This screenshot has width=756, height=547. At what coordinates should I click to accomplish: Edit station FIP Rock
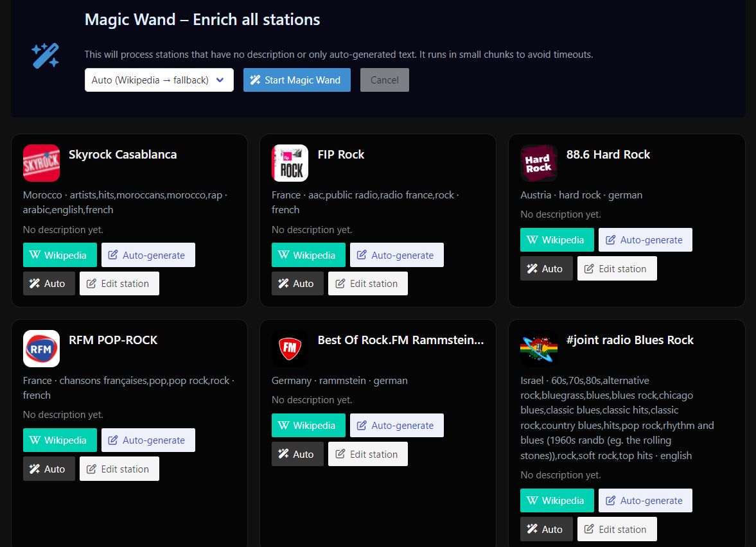[368, 283]
